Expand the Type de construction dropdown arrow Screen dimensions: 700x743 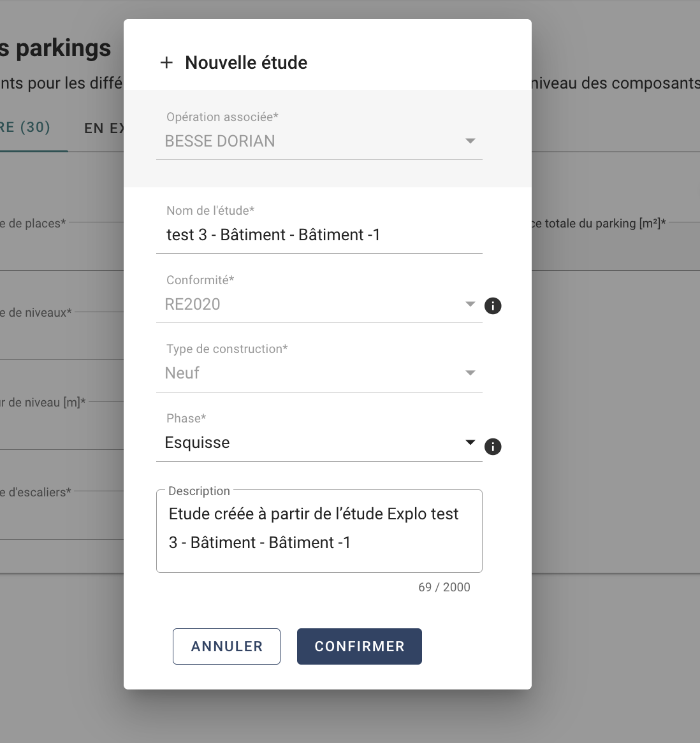[470, 373]
